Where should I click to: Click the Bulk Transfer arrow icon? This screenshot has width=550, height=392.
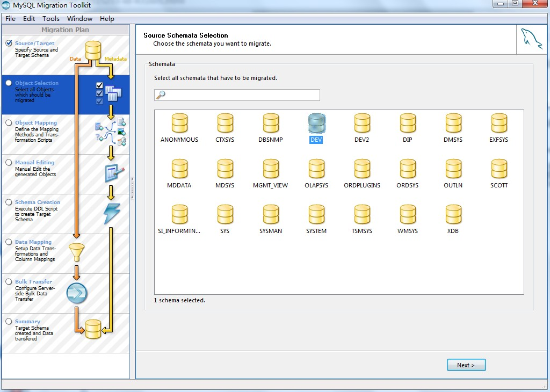click(77, 293)
